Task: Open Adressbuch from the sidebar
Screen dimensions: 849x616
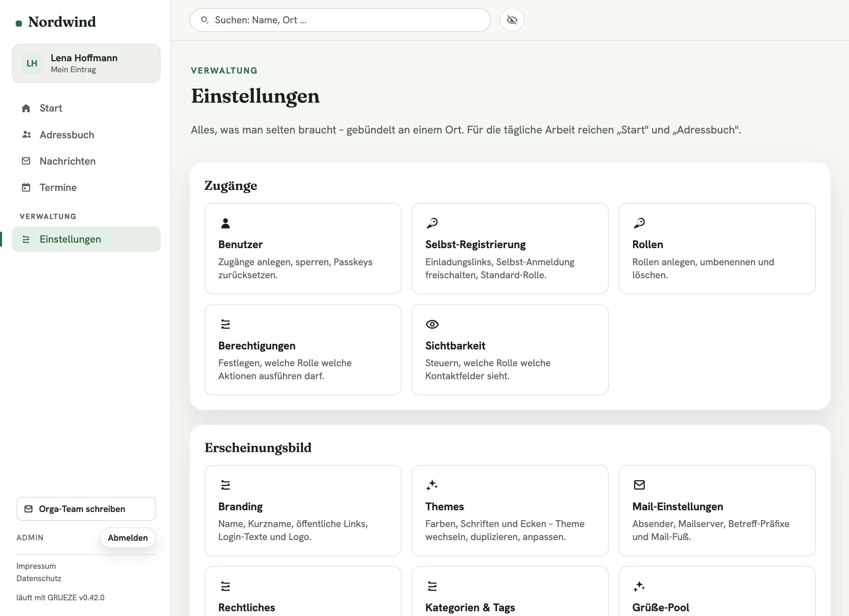Action: pyautogui.click(x=86, y=135)
